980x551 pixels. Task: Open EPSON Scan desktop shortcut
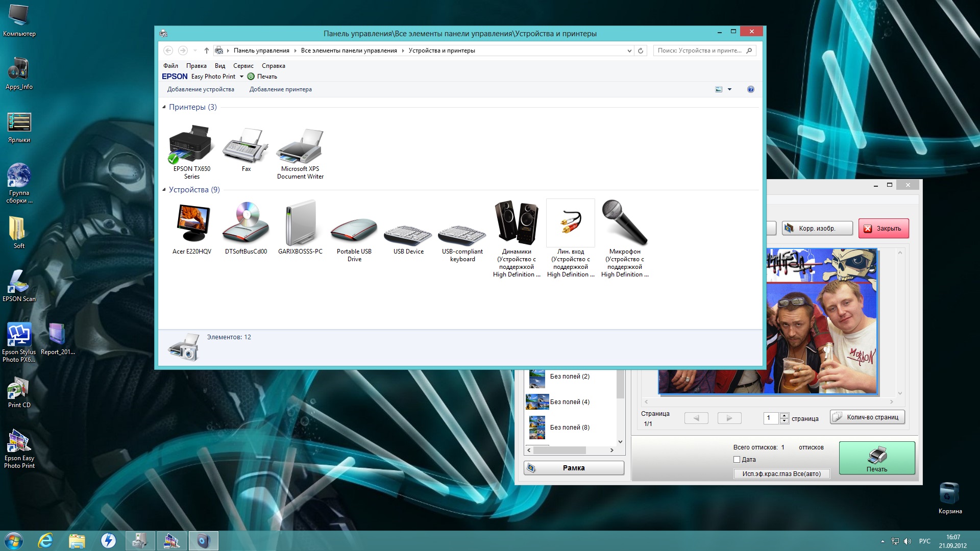point(19,286)
